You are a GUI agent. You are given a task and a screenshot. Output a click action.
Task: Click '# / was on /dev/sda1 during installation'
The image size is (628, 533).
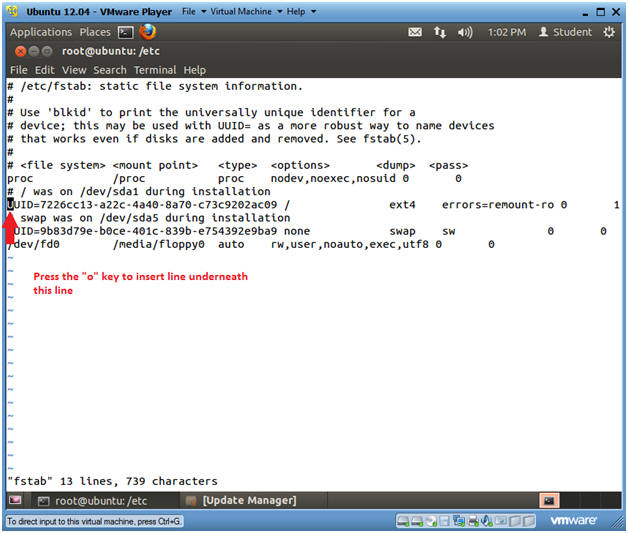[x=139, y=191]
